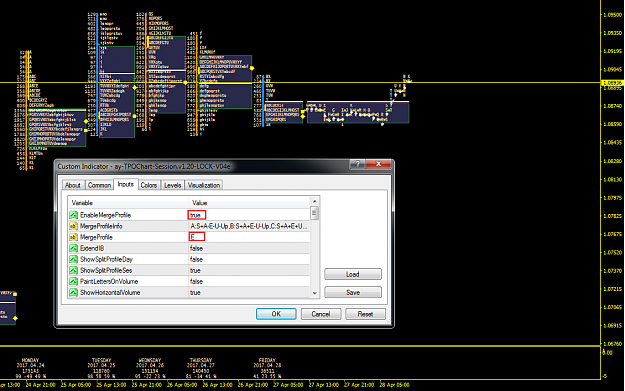Image resolution: width=625 pixels, height=391 pixels.
Task: Click the MONDAY 2017.04.24 day label
Action: tap(30, 368)
